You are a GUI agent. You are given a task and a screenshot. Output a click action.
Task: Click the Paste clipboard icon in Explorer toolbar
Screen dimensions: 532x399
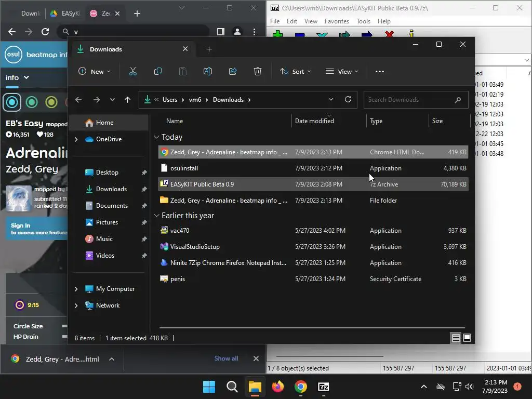[x=182, y=72]
